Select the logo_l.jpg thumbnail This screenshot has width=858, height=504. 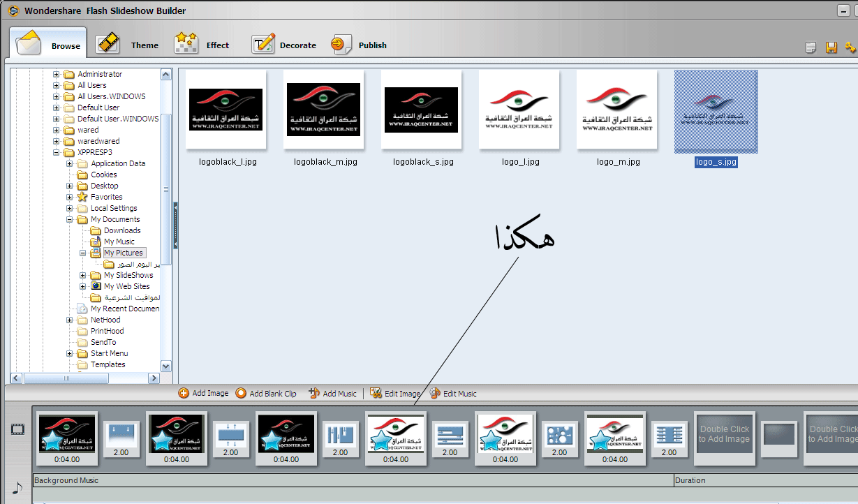click(x=519, y=110)
